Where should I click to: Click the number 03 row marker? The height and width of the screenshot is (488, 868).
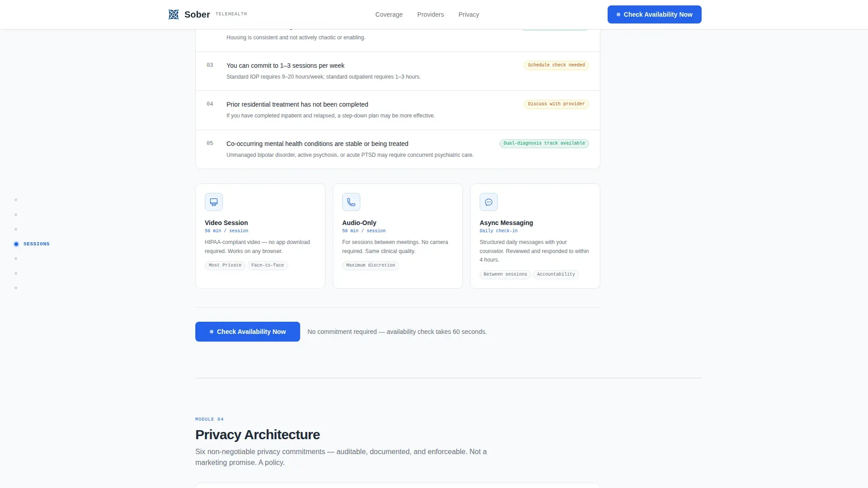(x=210, y=65)
